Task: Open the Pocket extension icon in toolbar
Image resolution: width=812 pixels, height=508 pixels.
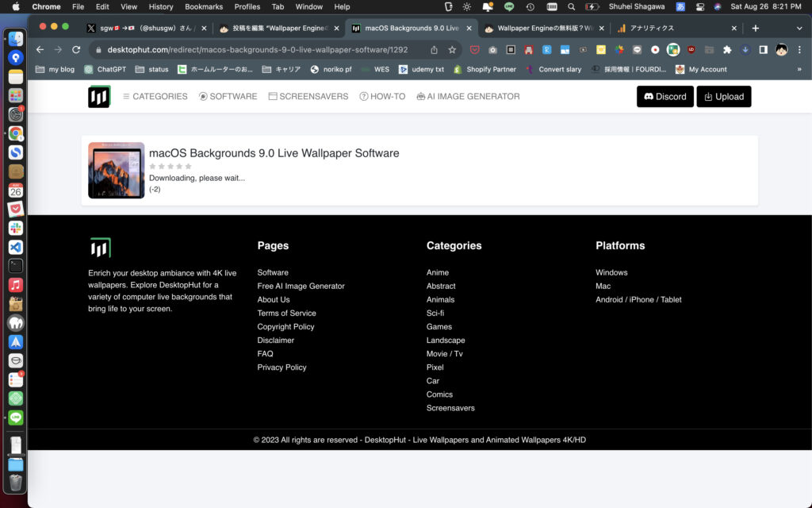Action: click(474, 50)
